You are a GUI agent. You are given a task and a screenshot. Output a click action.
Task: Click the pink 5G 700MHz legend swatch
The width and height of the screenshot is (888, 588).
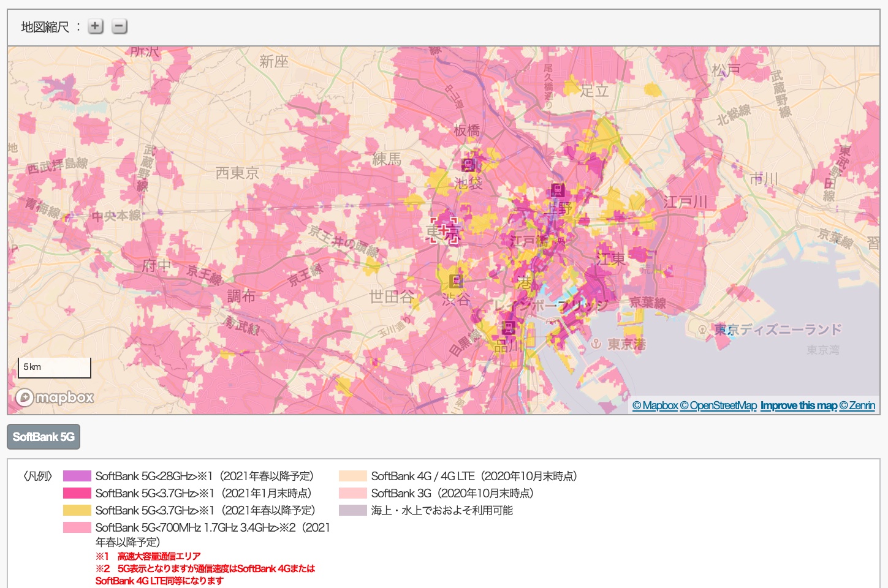tap(77, 527)
